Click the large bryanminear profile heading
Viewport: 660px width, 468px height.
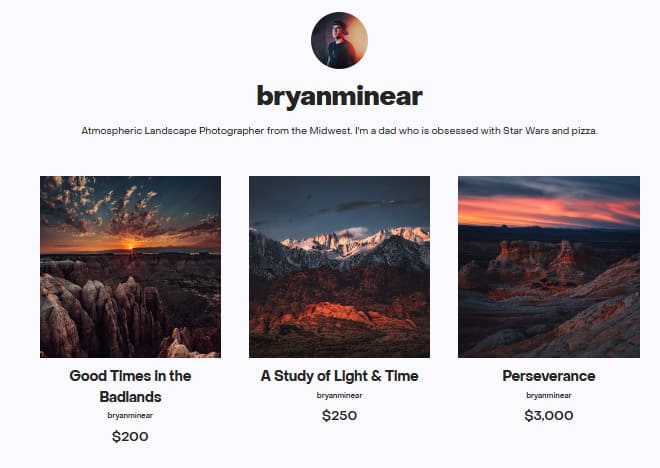339,97
